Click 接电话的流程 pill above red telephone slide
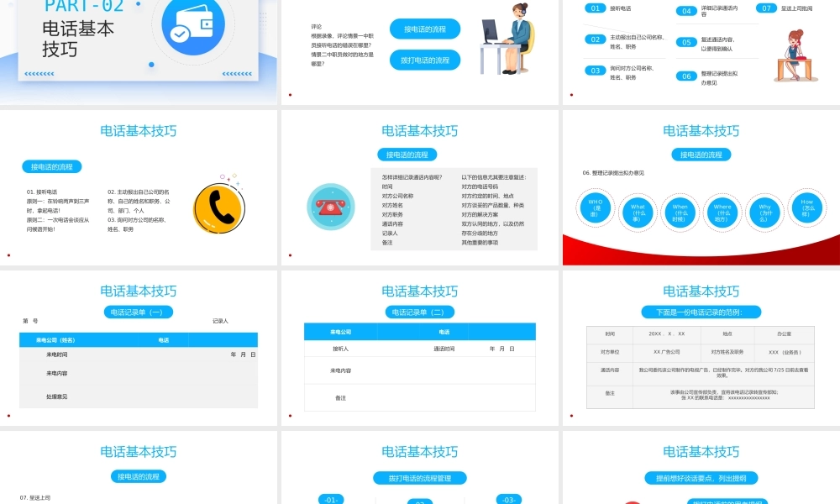The height and width of the screenshot is (504, 840). 407,155
